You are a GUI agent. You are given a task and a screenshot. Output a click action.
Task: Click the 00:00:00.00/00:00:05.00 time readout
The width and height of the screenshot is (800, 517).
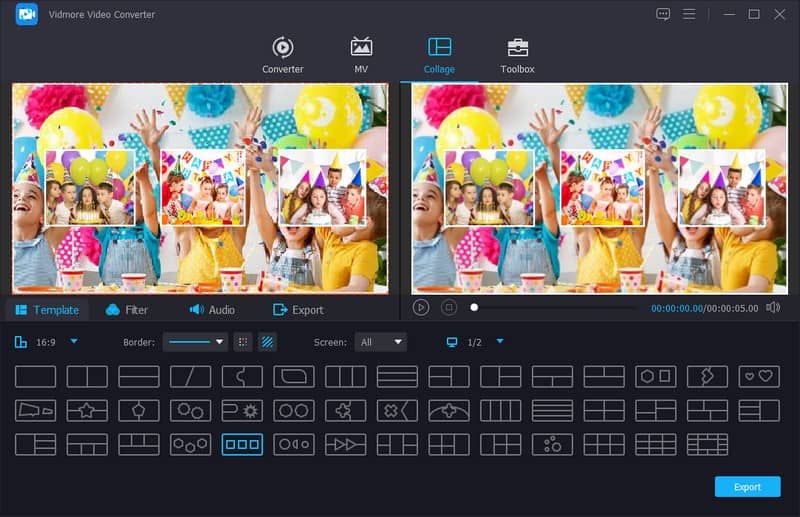click(x=705, y=308)
